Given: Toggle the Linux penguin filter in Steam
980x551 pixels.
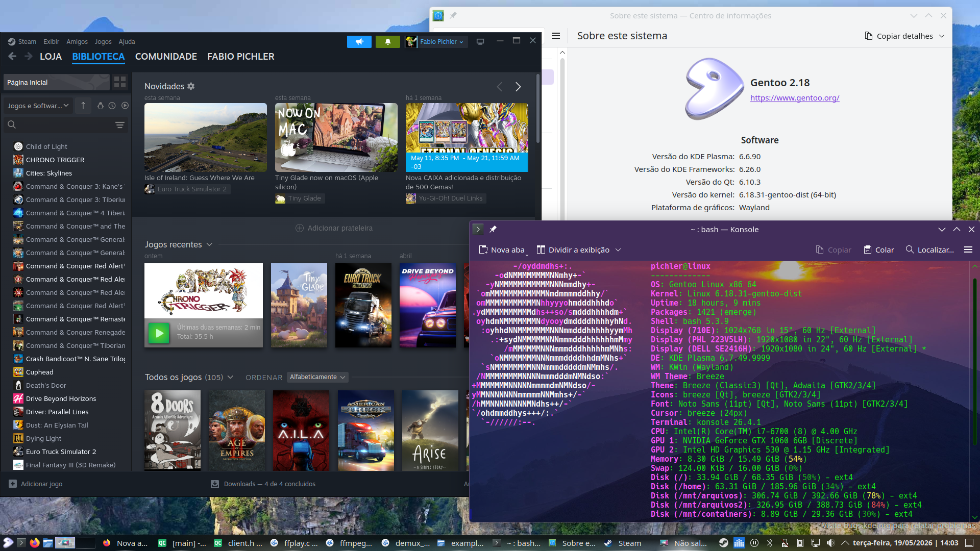Looking at the screenshot, I should (100, 106).
